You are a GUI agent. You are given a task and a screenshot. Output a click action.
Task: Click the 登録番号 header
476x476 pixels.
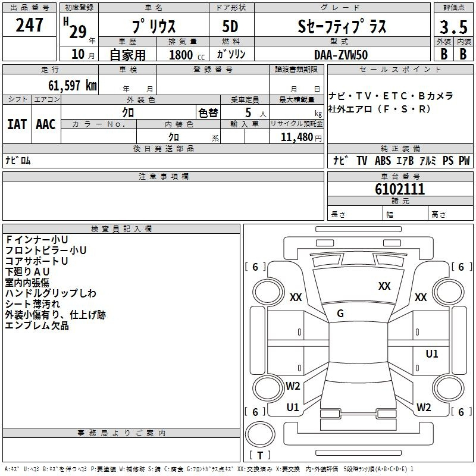[x=213, y=69]
